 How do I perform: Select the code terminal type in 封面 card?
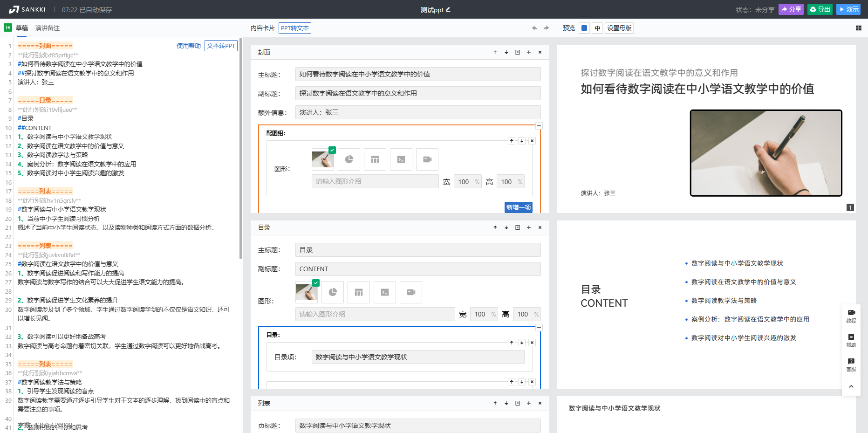tap(401, 159)
